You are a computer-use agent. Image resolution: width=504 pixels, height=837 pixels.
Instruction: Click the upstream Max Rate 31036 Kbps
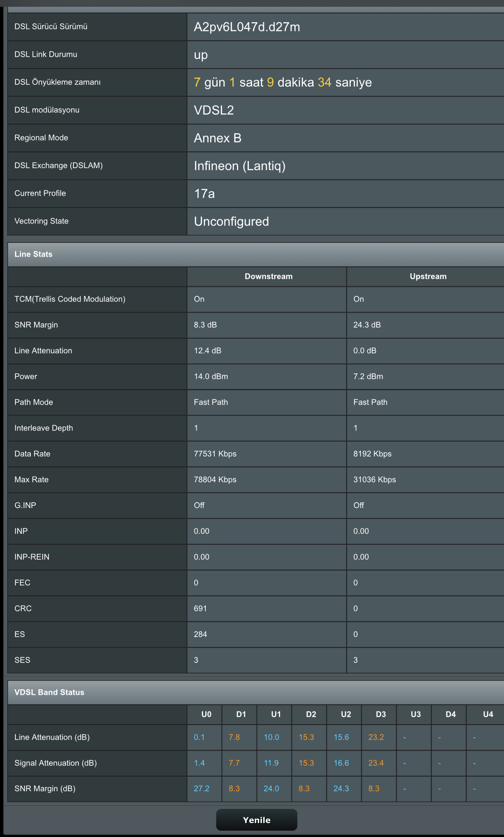(374, 479)
